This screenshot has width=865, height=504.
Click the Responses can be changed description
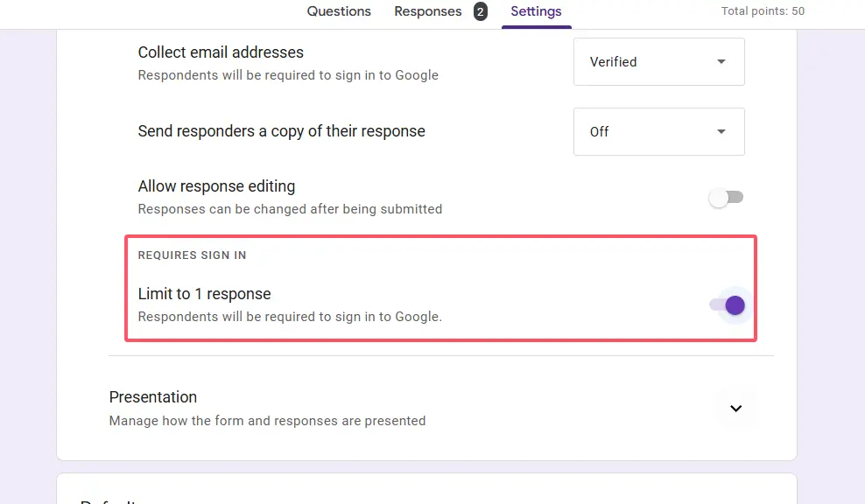pos(290,209)
